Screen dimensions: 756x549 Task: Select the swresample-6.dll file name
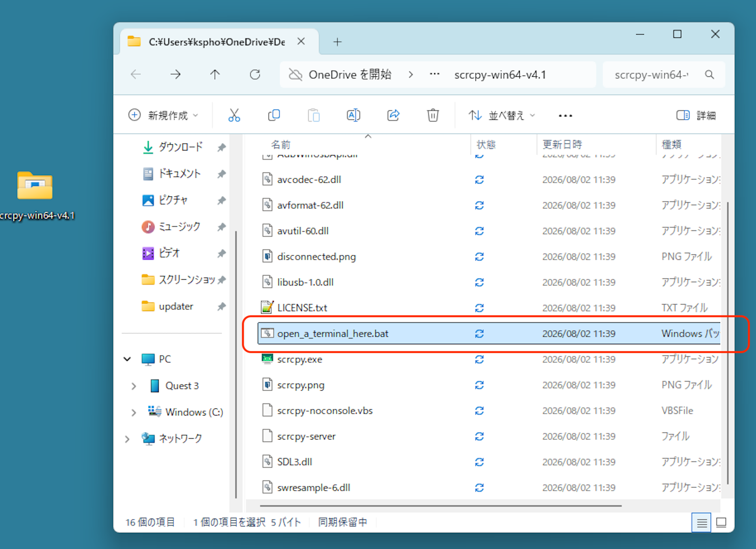pos(313,488)
